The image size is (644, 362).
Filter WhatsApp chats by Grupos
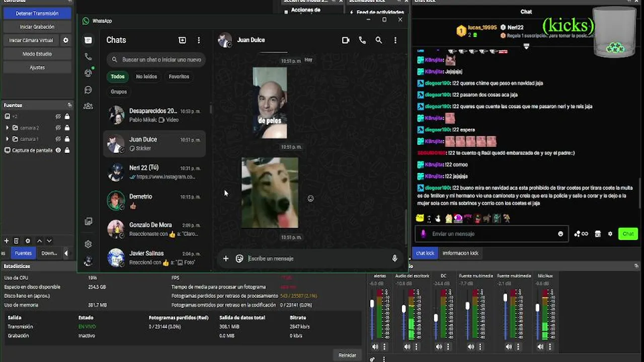[x=119, y=92]
